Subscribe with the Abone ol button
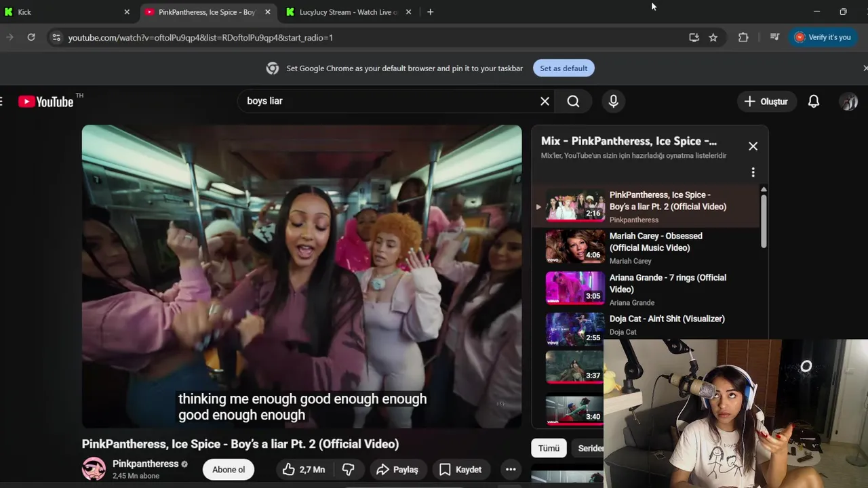This screenshot has height=488, width=868. click(229, 469)
